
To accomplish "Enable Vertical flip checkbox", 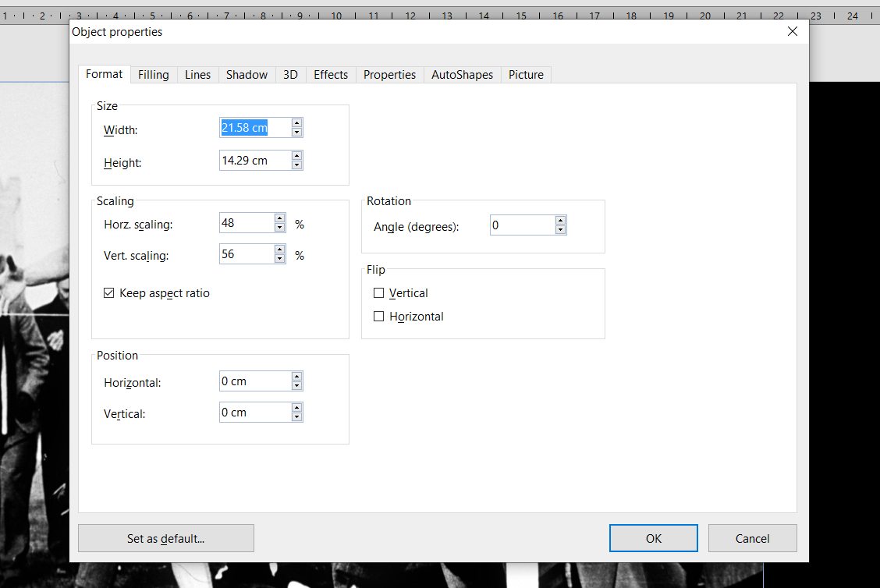I will point(379,293).
